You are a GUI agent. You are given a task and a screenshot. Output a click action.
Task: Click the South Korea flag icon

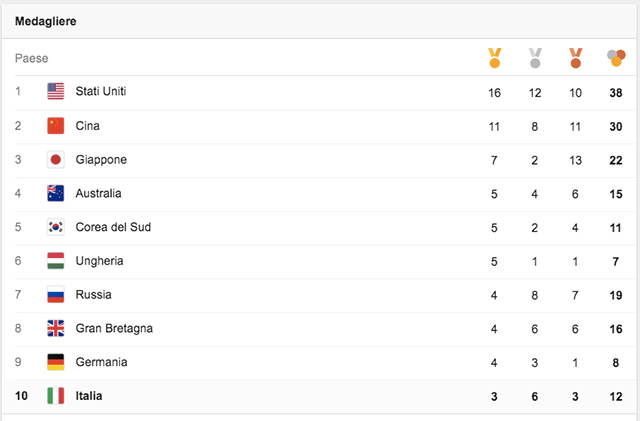56,227
